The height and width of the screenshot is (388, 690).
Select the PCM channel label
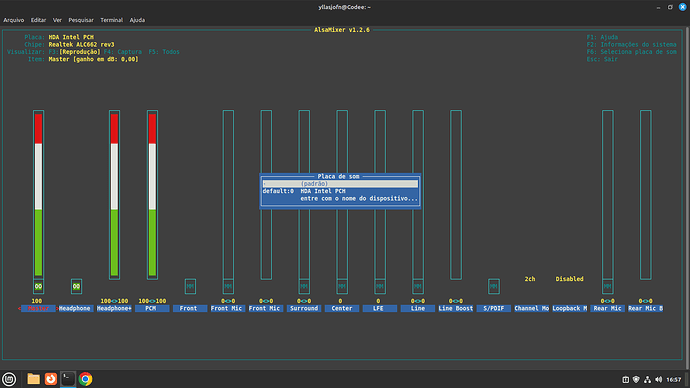[x=152, y=308]
